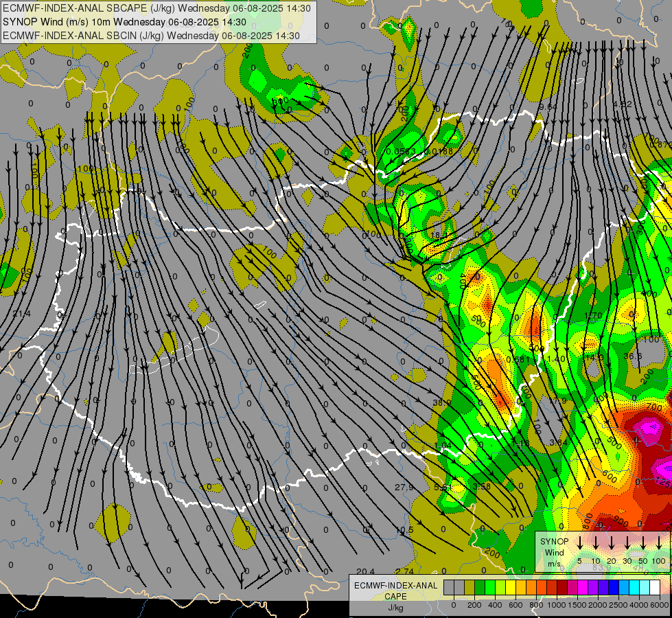Click the 50 m/s wind arrow in legend
The image size is (672, 618).
643,542
